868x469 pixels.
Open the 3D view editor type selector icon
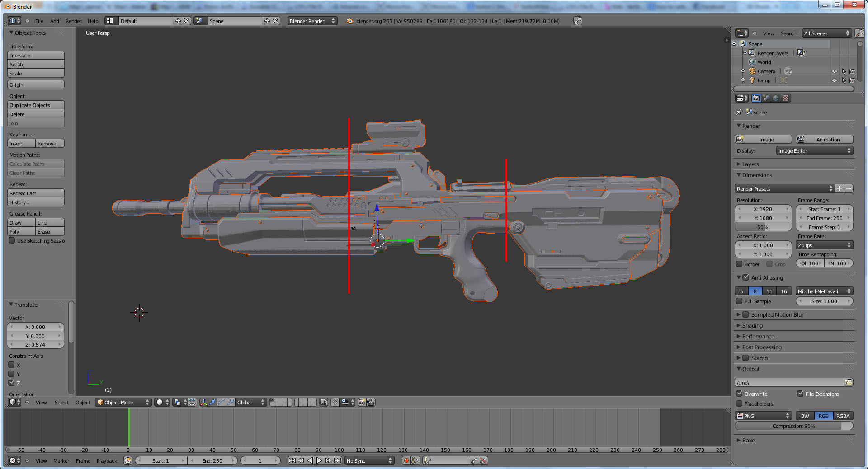point(14,402)
